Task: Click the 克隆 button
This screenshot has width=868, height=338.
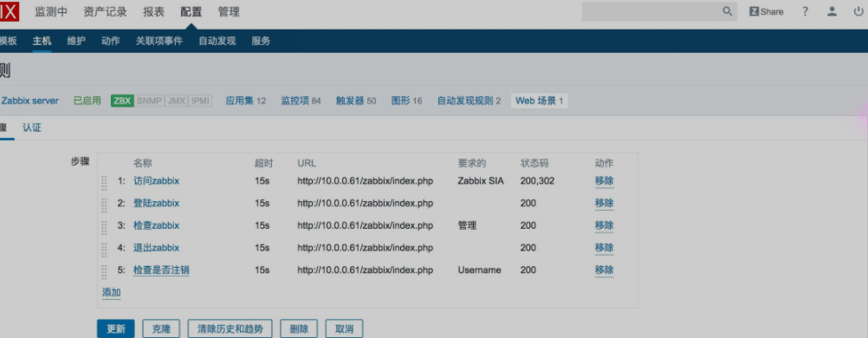Action: point(161,328)
